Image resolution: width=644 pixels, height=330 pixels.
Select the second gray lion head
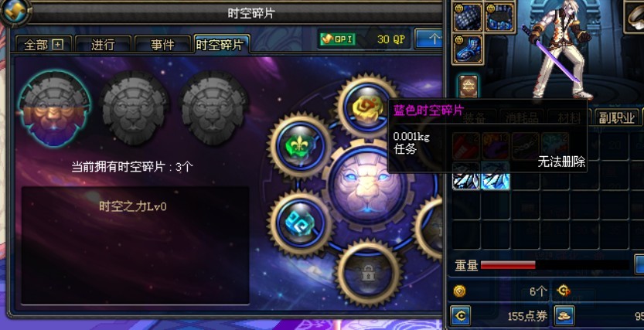[x=135, y=107]
